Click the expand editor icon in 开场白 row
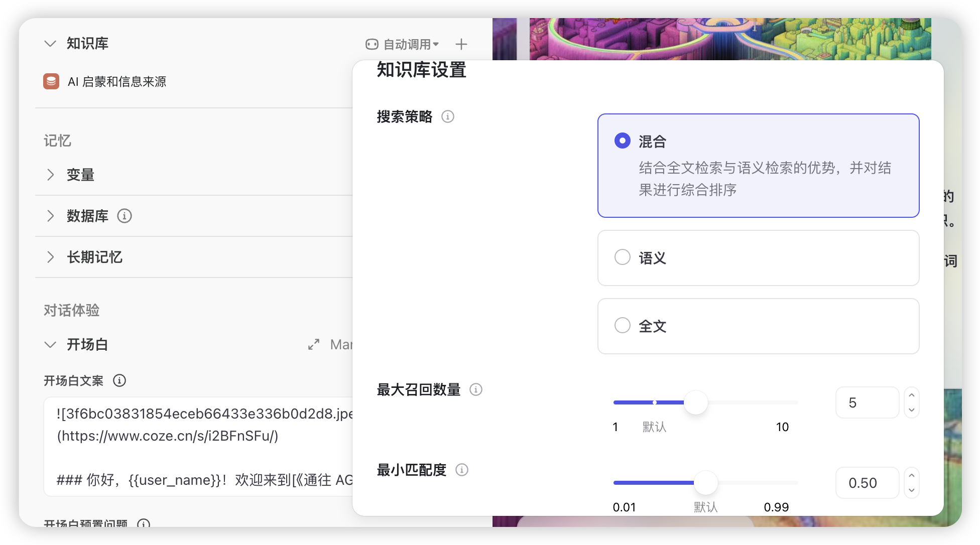The image size is (980, 545). [x=314, y=345]
